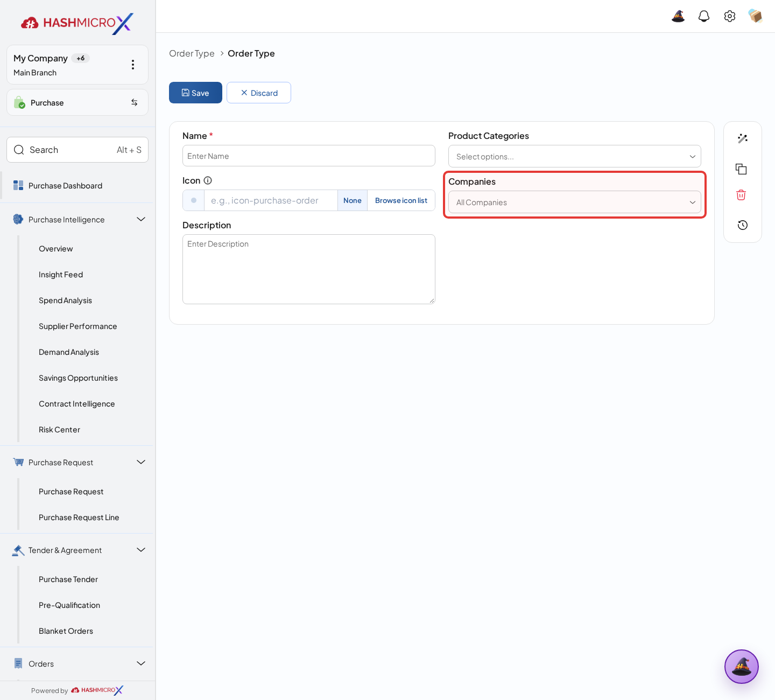Image resolution: width=775 pixels, height=700 pixels.
Task: Click Order Type breadcrumb link
Action: (192, 53)
